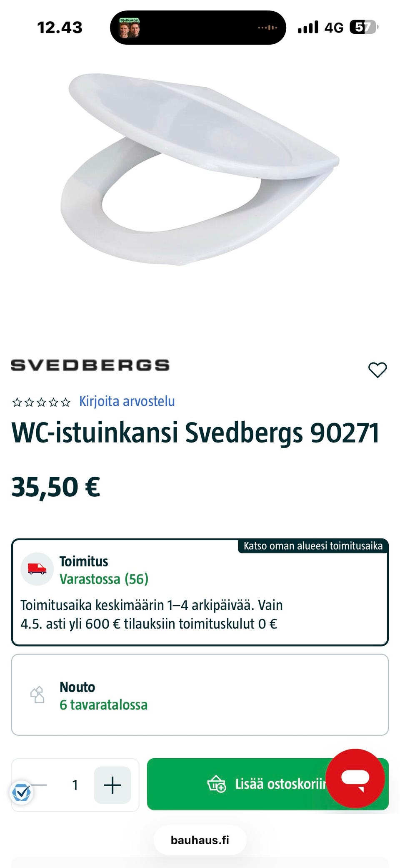Open Kirjoita arvostelu review link

127,401
